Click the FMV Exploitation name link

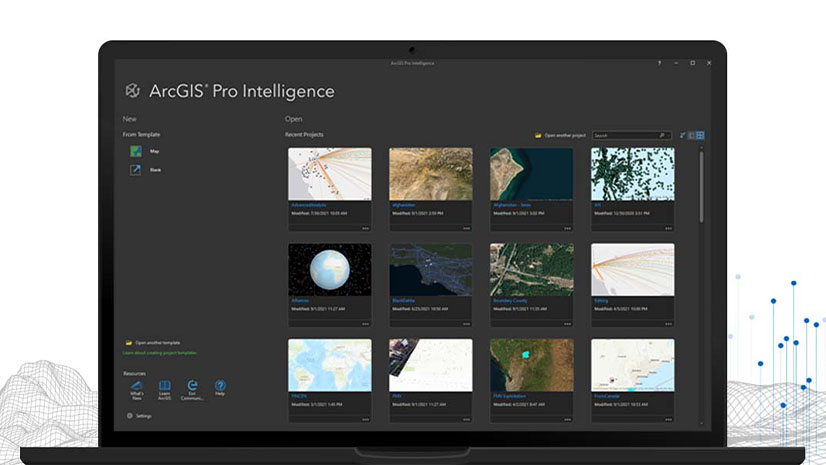click(509, 396)
